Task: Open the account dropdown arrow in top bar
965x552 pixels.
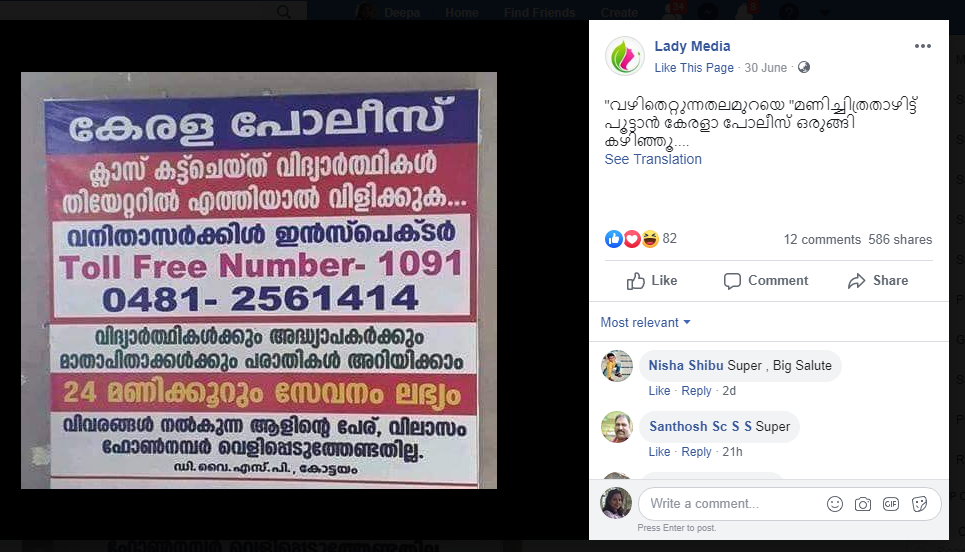Action: point(824,12)
